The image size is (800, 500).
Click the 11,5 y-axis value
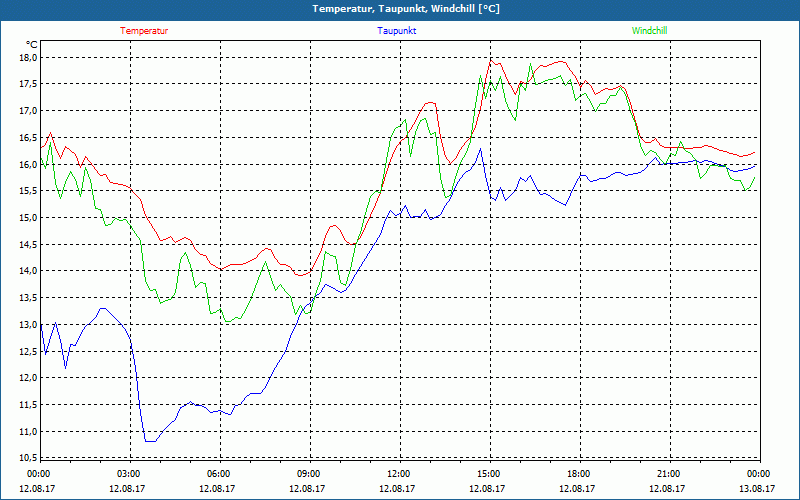(x=28, y=404)
